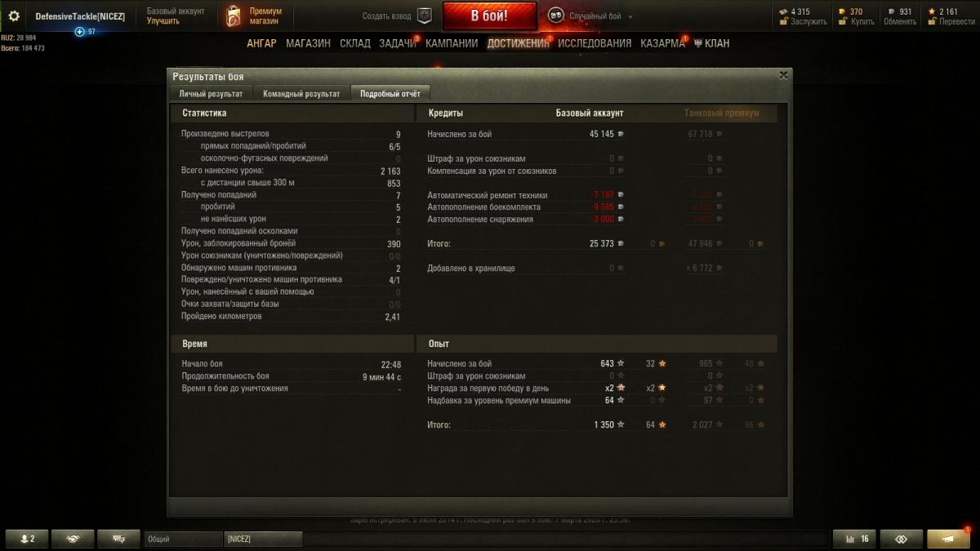Click the handshake referral icon
The width and height of the screenshot is (980, 551).
[73, 539]
